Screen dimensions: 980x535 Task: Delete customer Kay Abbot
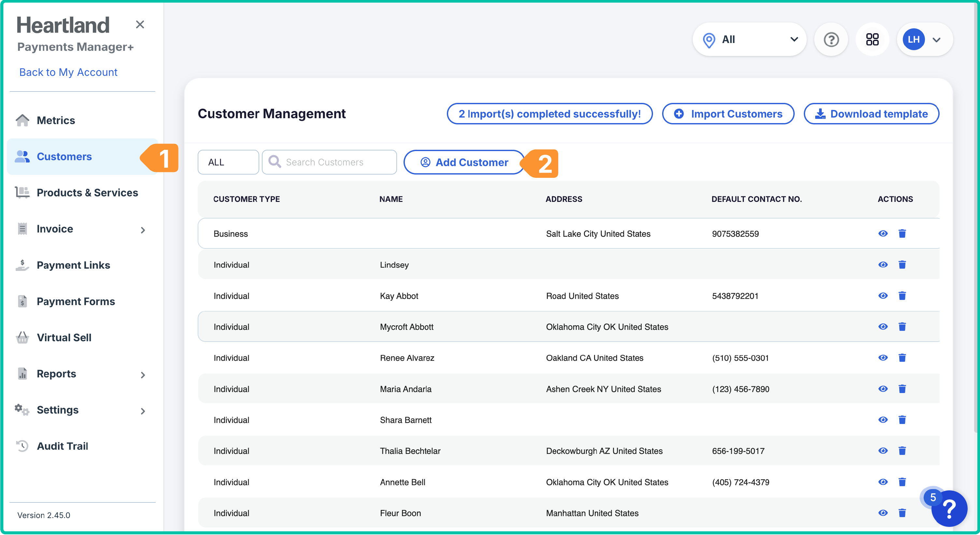click(902, 296)
